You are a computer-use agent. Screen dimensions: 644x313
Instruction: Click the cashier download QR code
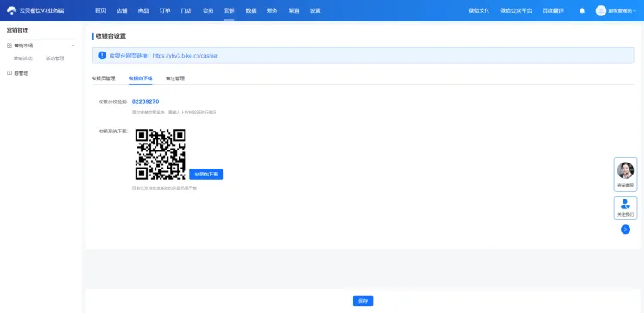[x=161, y=154]
